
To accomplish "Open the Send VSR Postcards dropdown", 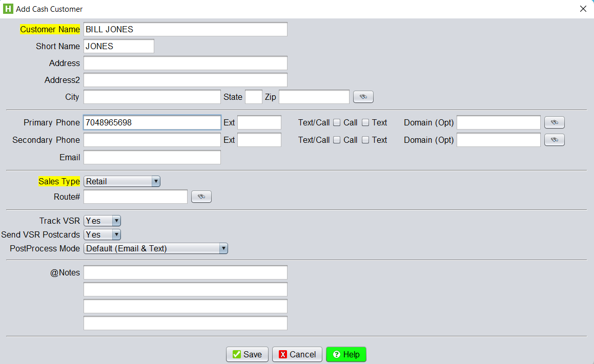I will tap(102, 234).
